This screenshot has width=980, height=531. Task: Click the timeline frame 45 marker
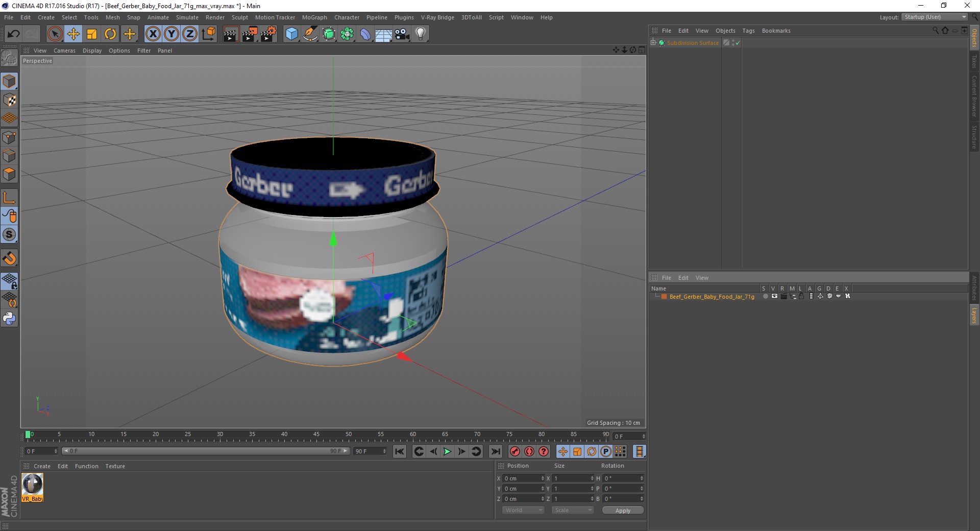[x=316, y=435]
